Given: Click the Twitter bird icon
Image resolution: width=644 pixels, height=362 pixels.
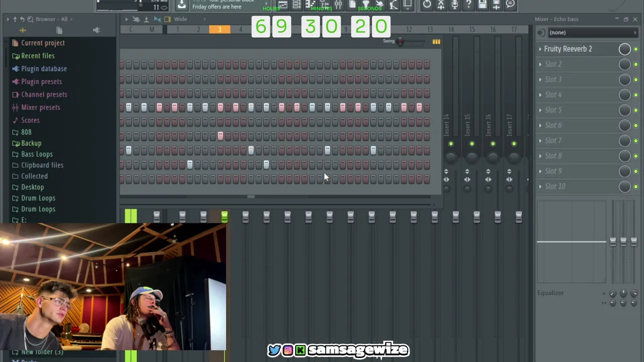Looking at the screenshot, I should [x=274, y=350].
